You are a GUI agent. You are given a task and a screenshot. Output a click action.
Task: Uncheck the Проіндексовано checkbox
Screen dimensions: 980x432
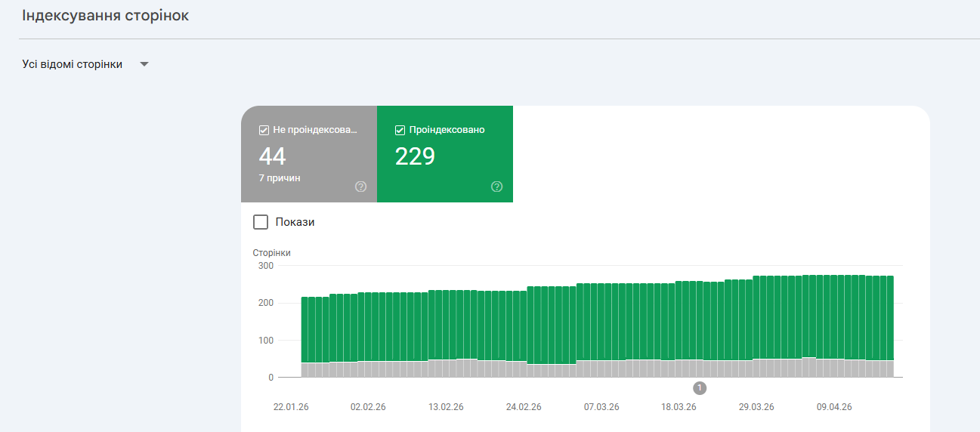[x=400, y=130]
